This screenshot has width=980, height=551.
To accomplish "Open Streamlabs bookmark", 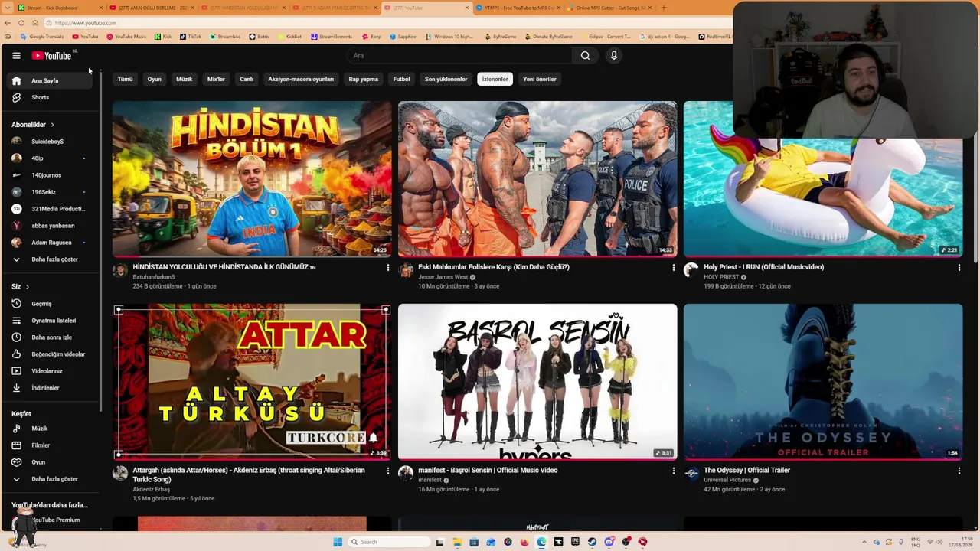I will pyautogui.click(x=224, y=37).
